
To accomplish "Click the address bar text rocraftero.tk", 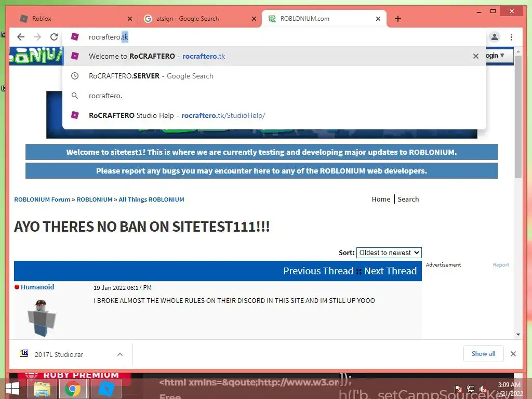I will coord(109,37).
